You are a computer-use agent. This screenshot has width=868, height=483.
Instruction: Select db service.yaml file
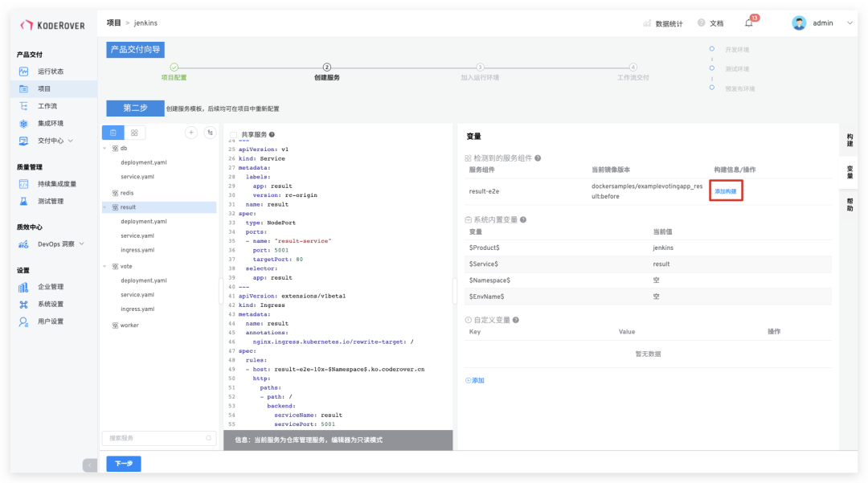coord(137,177)
